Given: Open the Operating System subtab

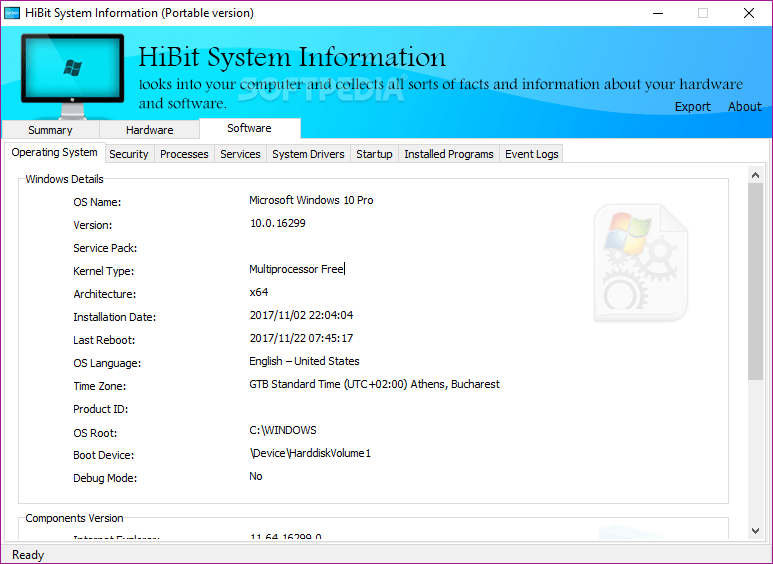Looking at the screenshot, I should point(55,152).
